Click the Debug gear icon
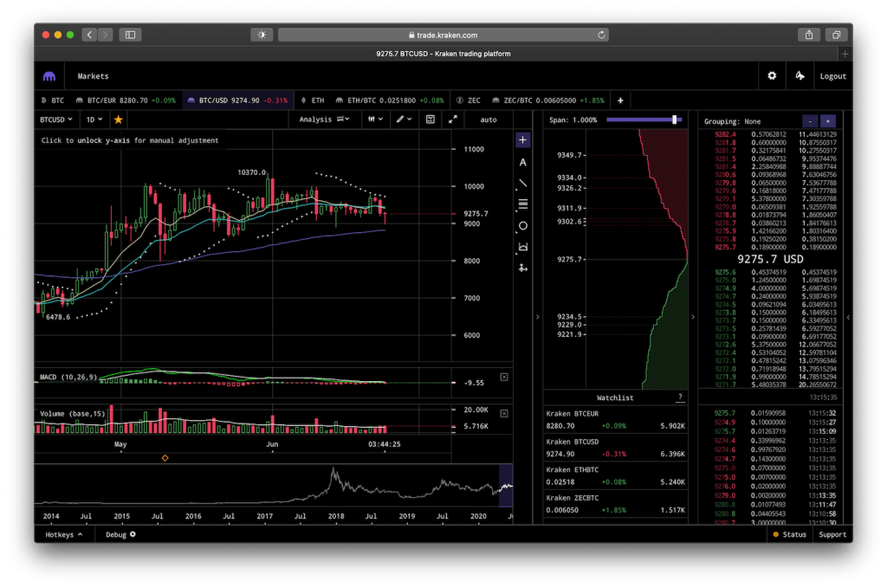The image size is (887, 588). [x=133, y=534]
